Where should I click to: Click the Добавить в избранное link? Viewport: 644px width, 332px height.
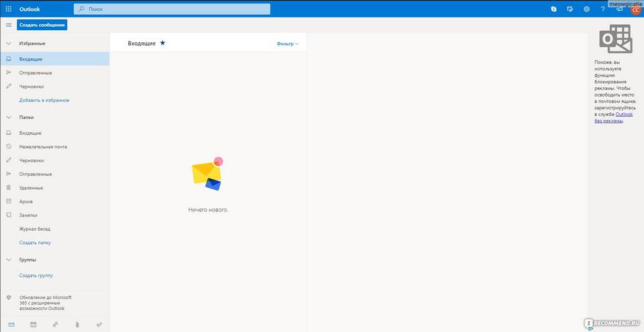pyautogui.click(x=44, y=100)
